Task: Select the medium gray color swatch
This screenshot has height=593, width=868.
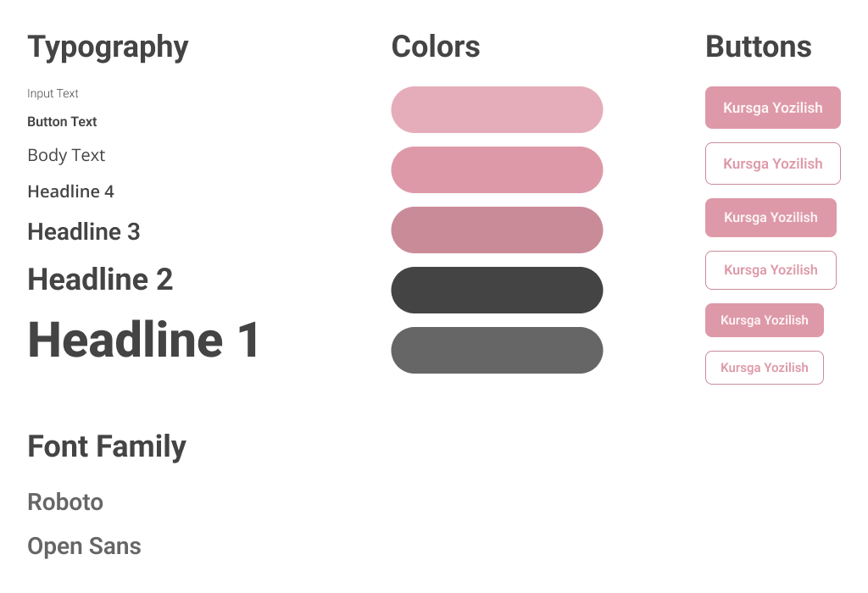Action: pos(497,350)
